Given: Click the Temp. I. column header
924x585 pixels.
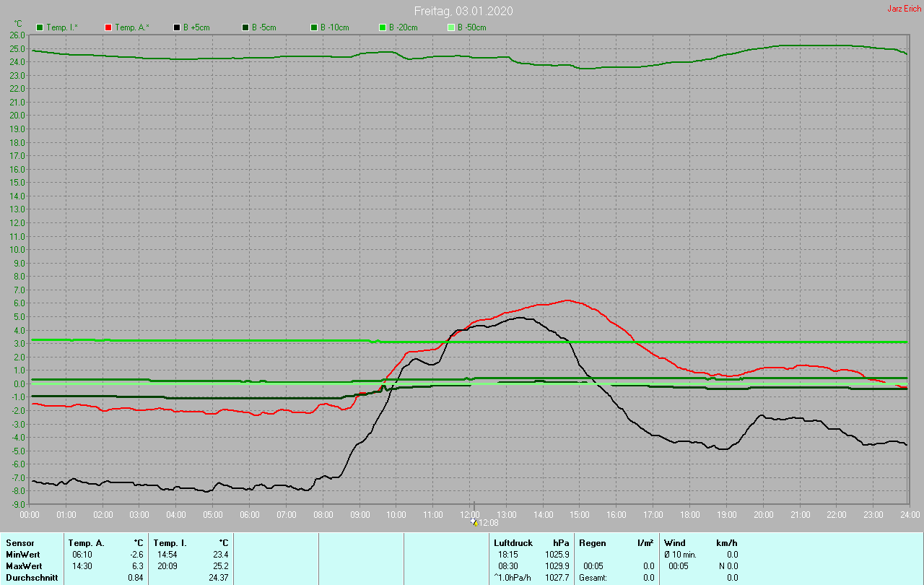Looking at the screenshot, I should (x=170, y=543).
